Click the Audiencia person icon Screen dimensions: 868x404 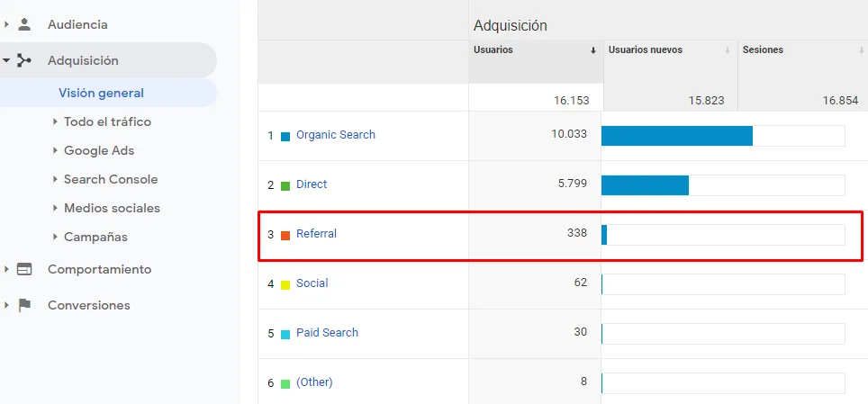click(24, 24)
